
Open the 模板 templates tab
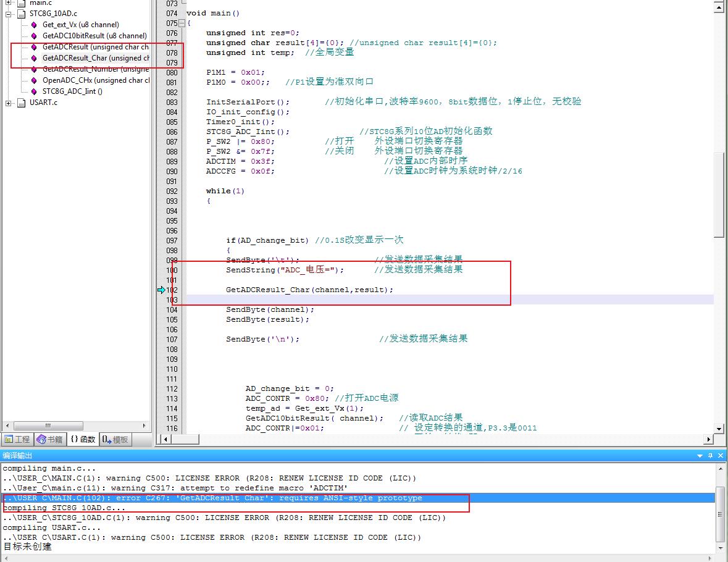[115, 440]
